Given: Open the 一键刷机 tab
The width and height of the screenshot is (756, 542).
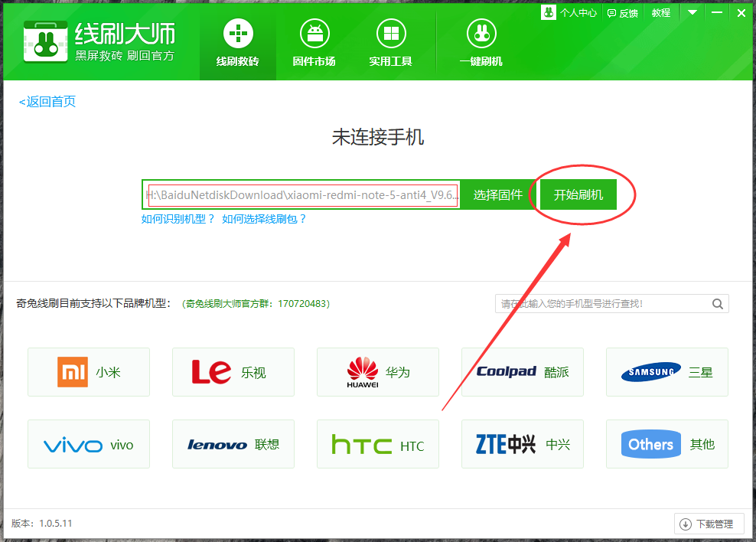Looking at the screenshot, I should pos(481,44).
